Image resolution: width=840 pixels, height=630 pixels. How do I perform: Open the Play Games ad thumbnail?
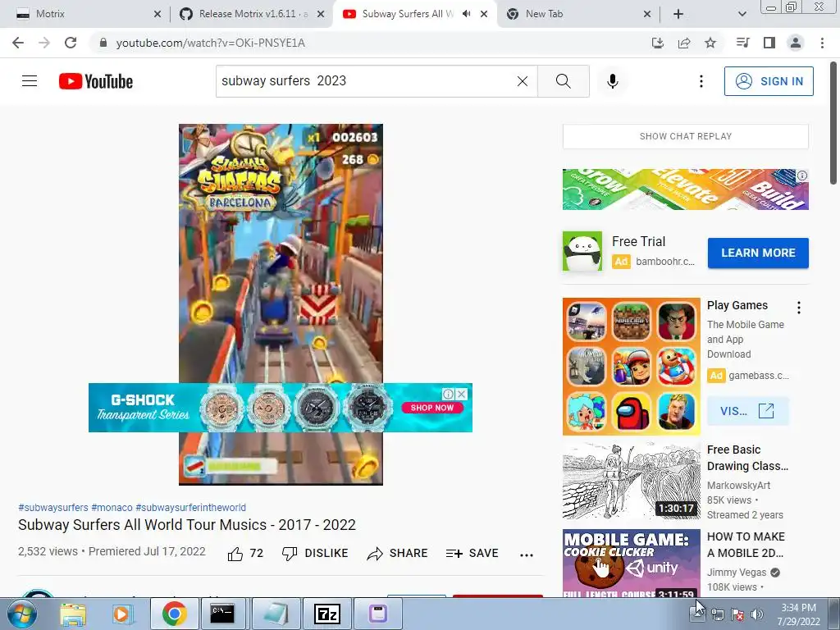pyautogui.click(x=631, y=367)
